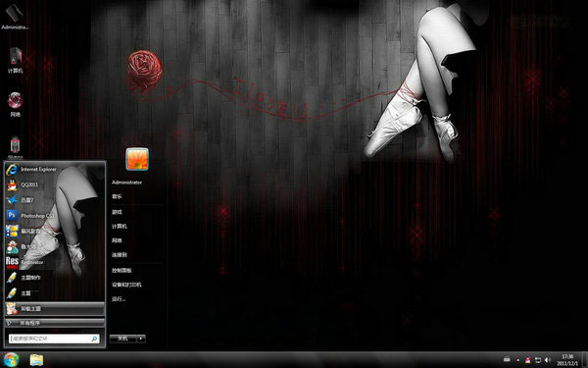
Task: Click the volume speaker tray icon
Action: tap(548, 360)
